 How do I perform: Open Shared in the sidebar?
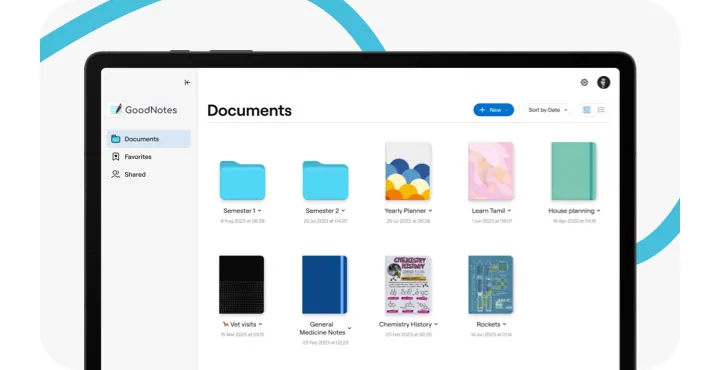pyautogui.click(x=149, y=175)
